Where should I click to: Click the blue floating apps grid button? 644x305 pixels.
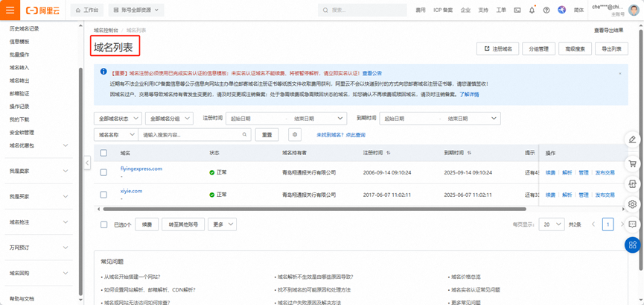click(633, 245)
